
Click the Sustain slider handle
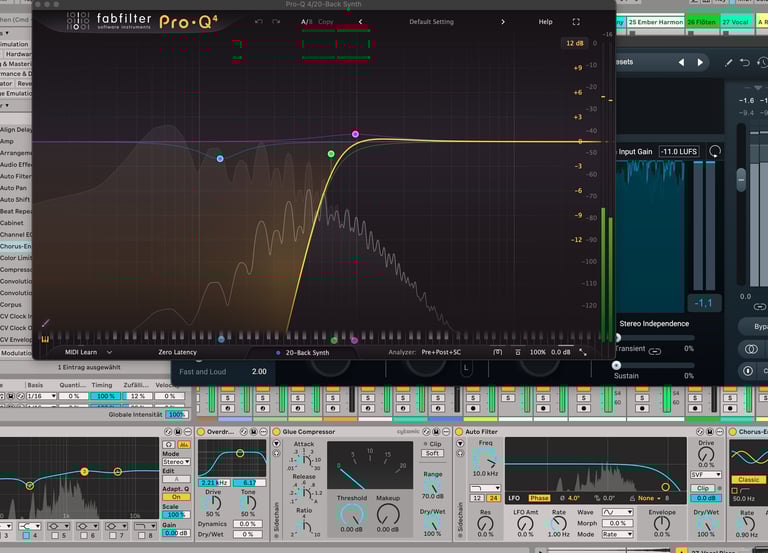616,366
